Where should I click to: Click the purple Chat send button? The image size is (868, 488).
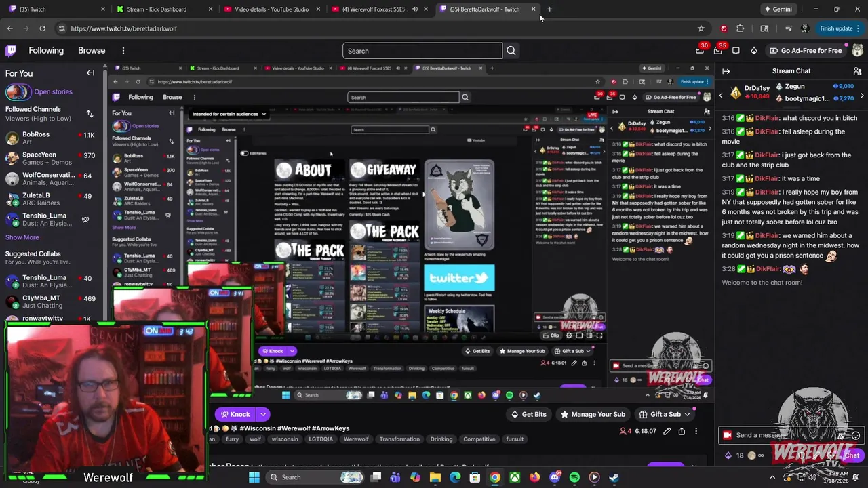tap(852, 455)
